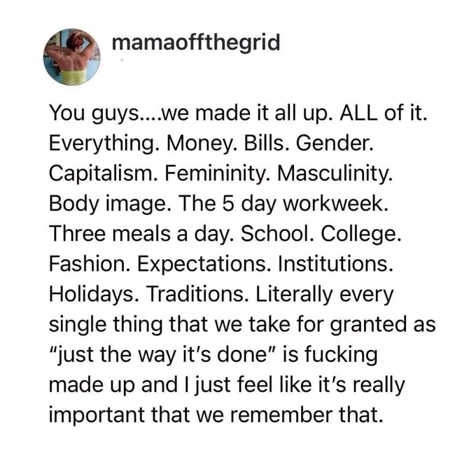
Task: Select the word "Literally" in the text
Action: tap(295, 295)
